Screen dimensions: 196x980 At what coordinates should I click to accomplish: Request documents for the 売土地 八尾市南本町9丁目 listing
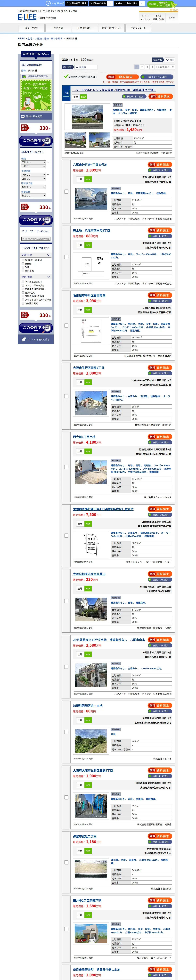pos(160,230)
